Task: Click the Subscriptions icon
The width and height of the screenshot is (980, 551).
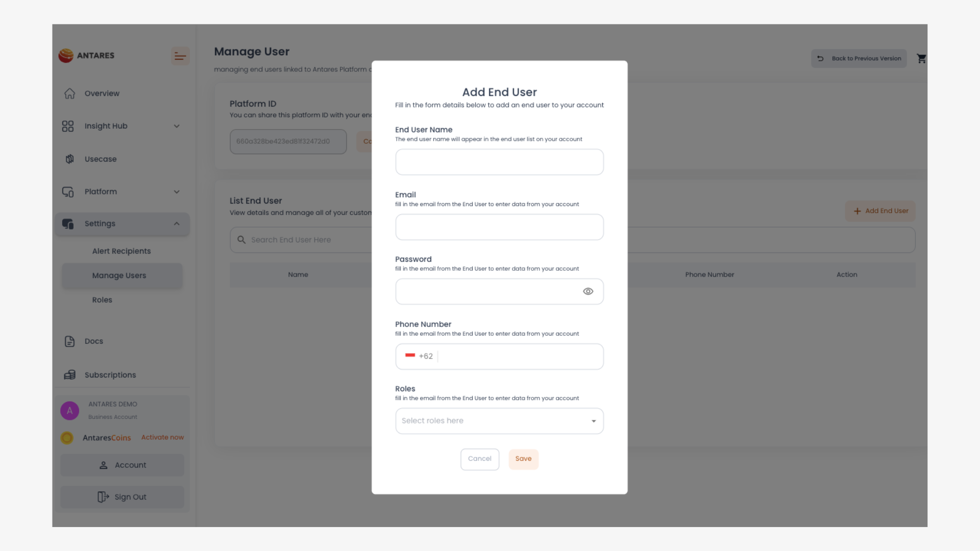Action: [x=70, y=375]
